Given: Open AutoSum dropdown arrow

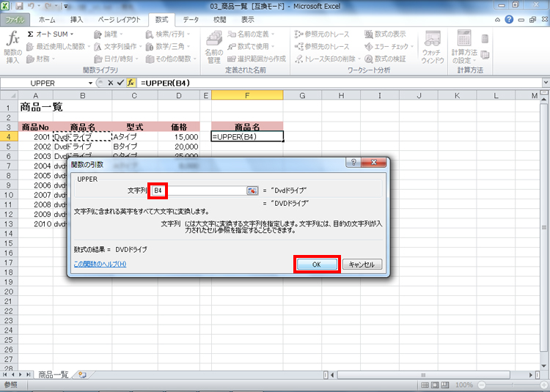Looking at the screenshot, I should [72, 34].
